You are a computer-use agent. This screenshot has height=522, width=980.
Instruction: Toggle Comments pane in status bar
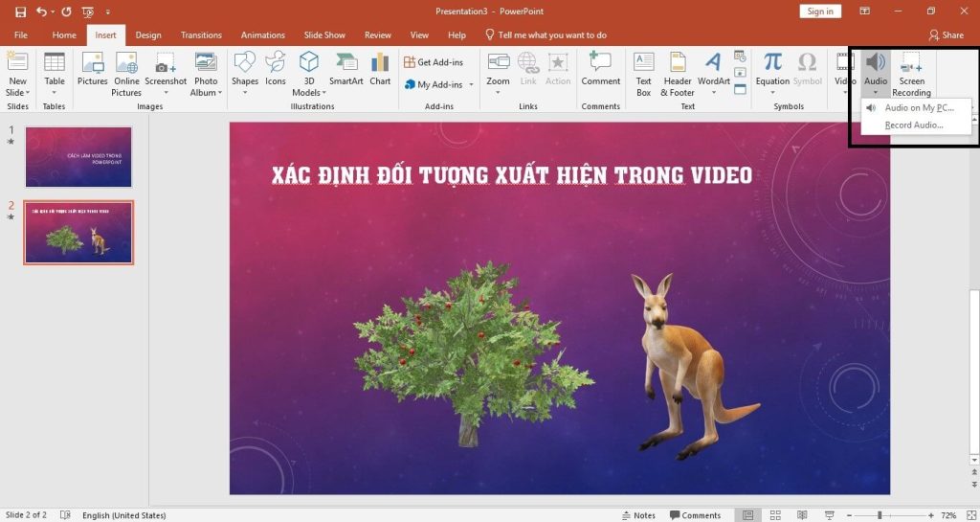(695, 515)
